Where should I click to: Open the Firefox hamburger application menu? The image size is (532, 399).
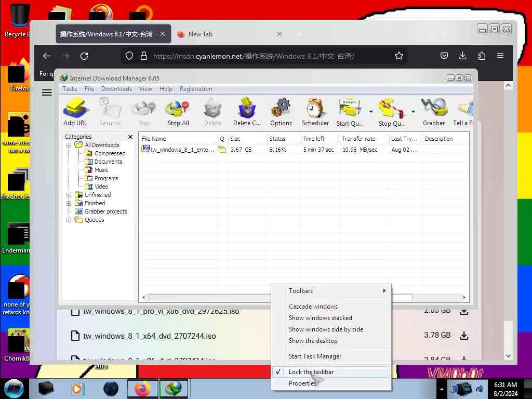[x=500, y=56]
